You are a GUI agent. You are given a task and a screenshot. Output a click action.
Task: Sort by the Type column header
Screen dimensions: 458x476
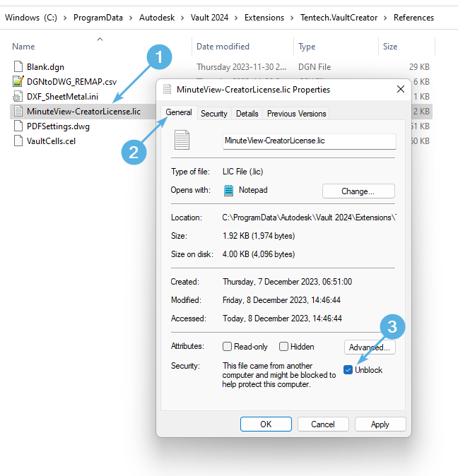point(307,47)
